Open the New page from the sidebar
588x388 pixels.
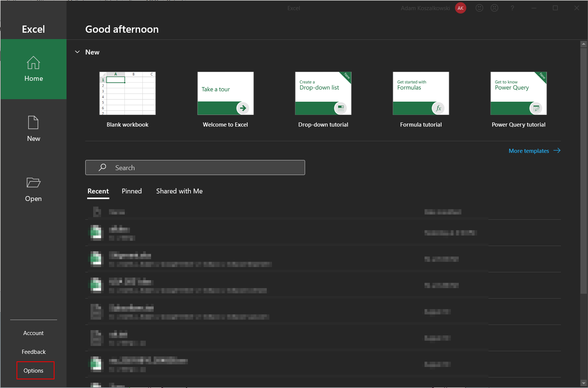pyautogui.click(x=33, y=128)
